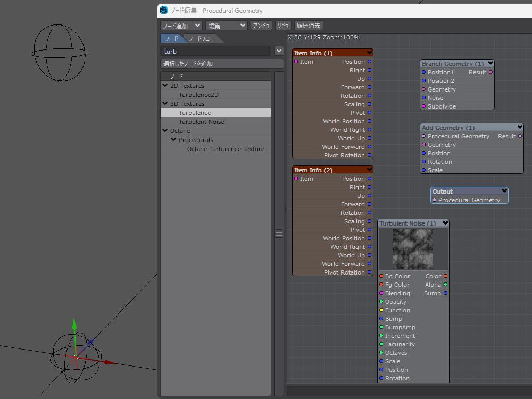The height and width of the screenshot is (399, 532).
Task: Click Opacity input port on Turbulent Noise
Action: coord(381,302)
